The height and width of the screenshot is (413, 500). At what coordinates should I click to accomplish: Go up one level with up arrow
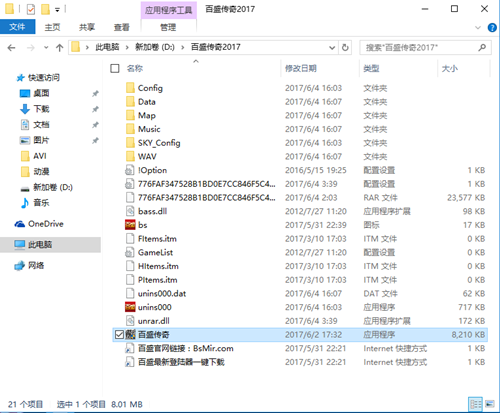(x=60, y=48)
